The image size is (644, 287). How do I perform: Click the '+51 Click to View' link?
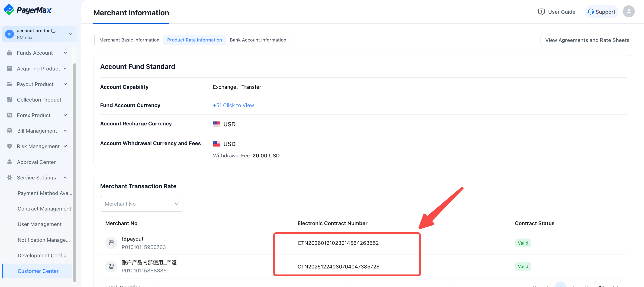tap(233, 105)
